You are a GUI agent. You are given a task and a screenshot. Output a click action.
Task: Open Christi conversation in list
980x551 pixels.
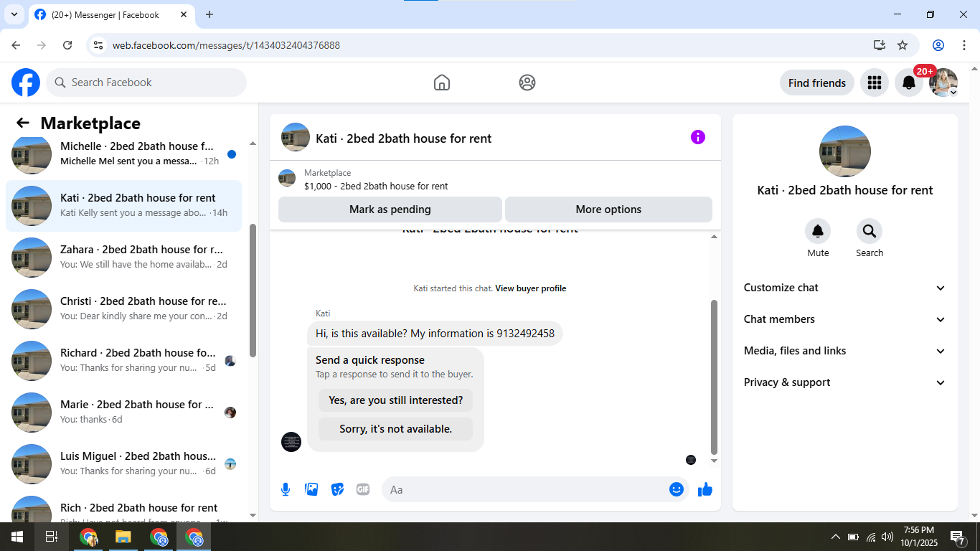click(124, 309)
